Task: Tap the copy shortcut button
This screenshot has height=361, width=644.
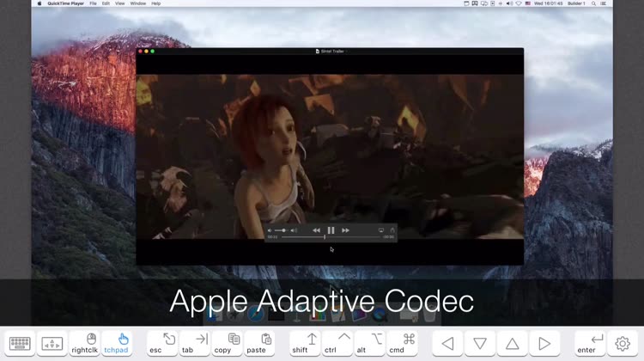Action: tap(227, 343)
